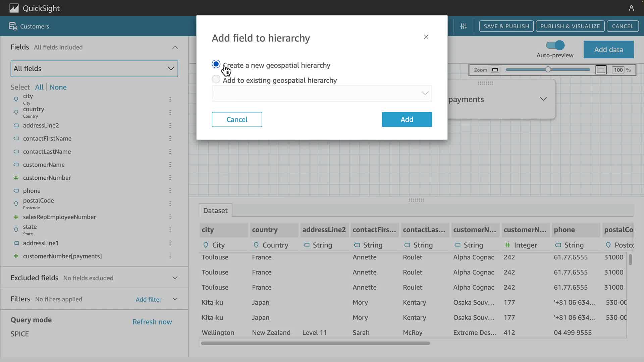Open the user account icon
This screenshot has width=644, height=362.
(631, 8)
